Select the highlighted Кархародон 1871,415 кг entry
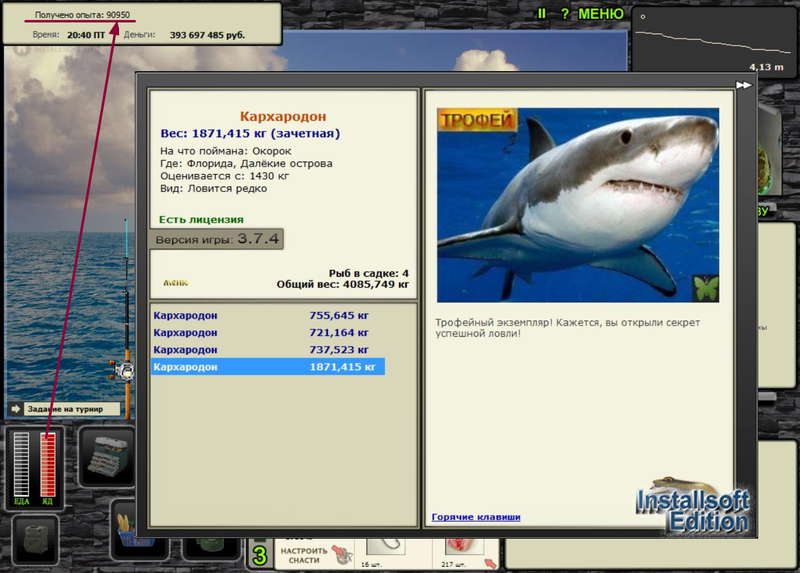This screenshot has width=800, height=573. tap(267, 366)
